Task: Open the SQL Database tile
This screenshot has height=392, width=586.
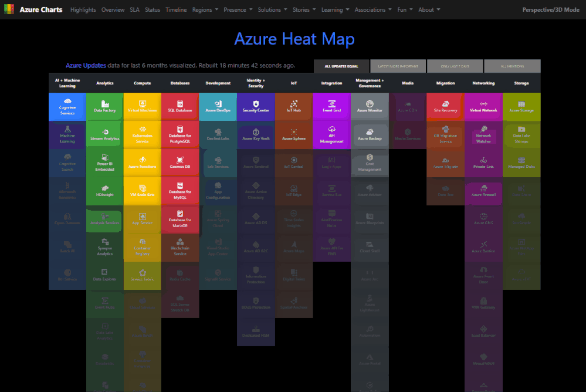Action: tap(180, 107)
